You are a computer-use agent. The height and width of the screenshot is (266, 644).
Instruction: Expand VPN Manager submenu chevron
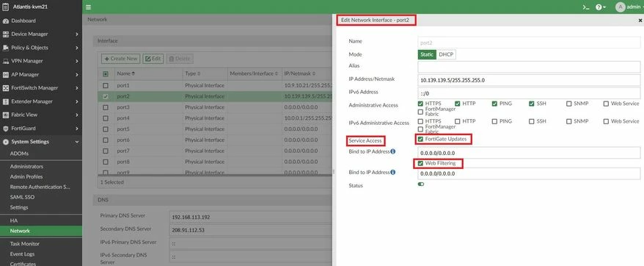77,61
